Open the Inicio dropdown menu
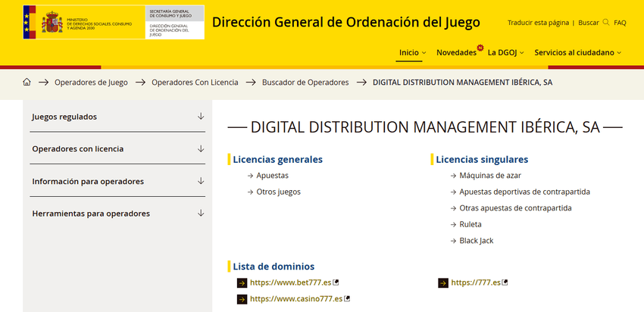 point(412,52)
